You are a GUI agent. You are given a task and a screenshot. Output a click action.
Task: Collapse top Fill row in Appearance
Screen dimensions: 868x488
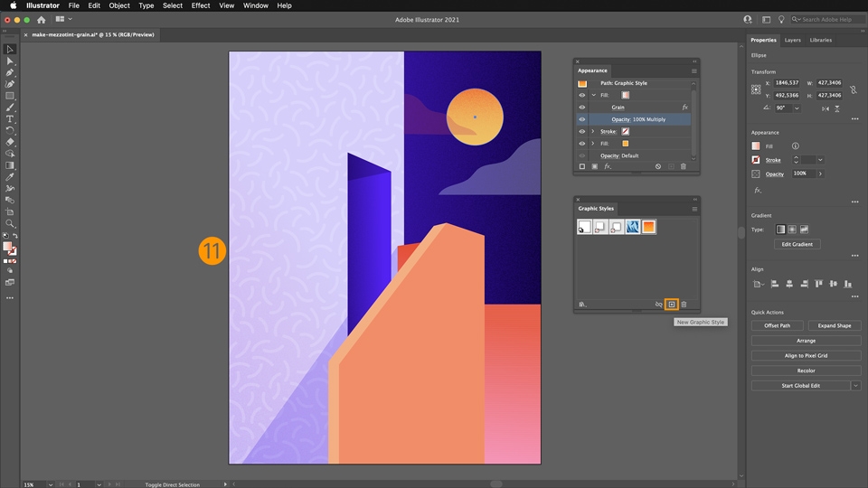point(593,95)
